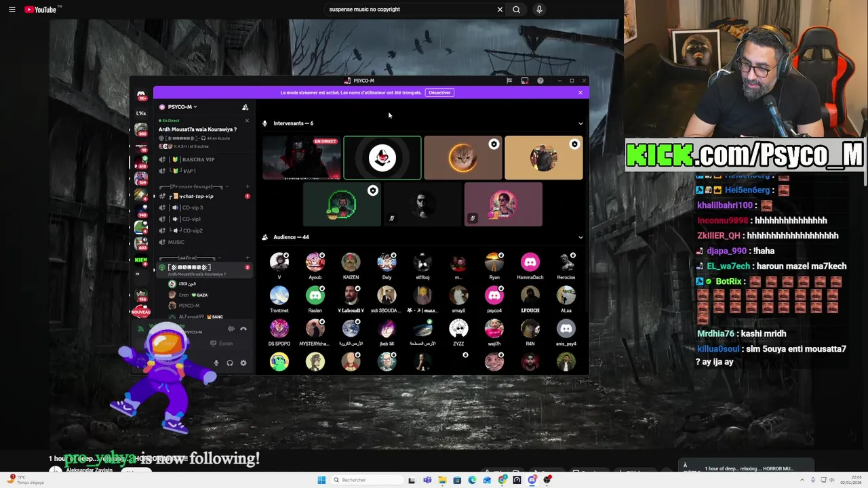Click Désactiver to disable streamer mode
Viewport: 868px width, 488px height.
[439, 92]
